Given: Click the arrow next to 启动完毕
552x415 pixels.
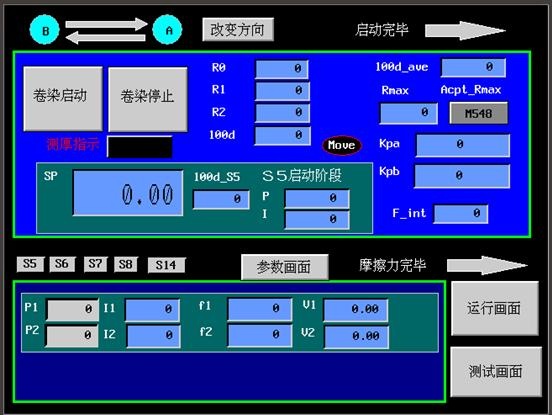Looking at the screenshot, I should click(465, 31).
